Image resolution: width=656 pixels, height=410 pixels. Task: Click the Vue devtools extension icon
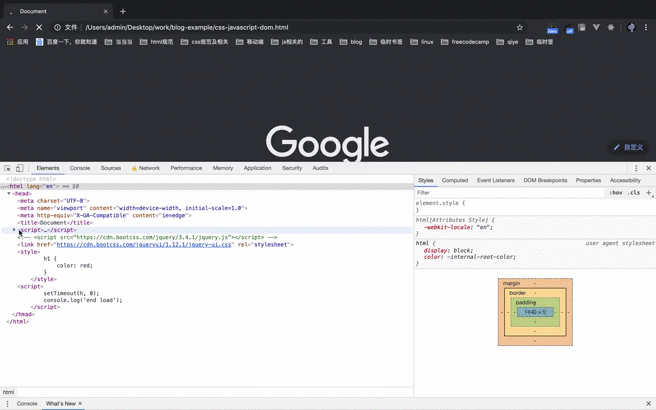(x=596, y=27)
